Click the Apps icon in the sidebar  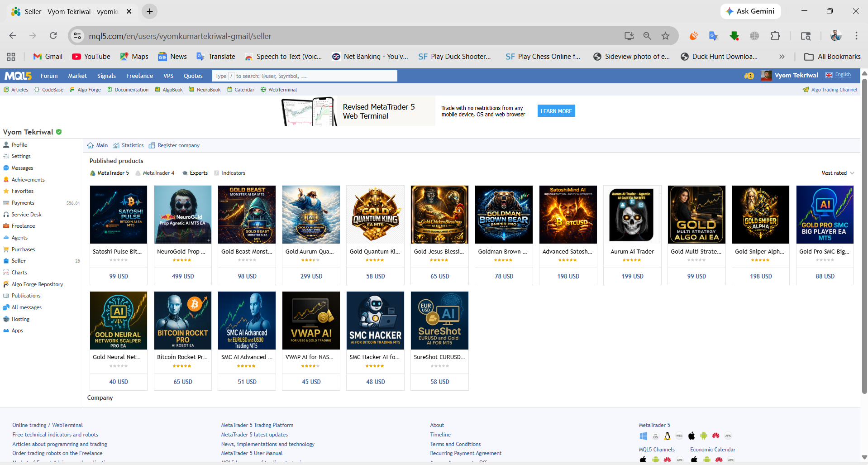6,331
